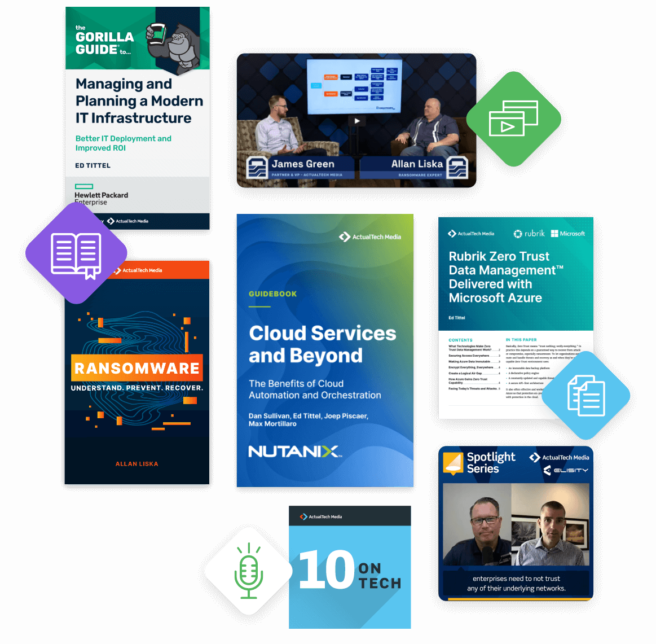Click the rubrik logo on the paper
This screenshot has width=656, height=644.
tap(529, 234)
